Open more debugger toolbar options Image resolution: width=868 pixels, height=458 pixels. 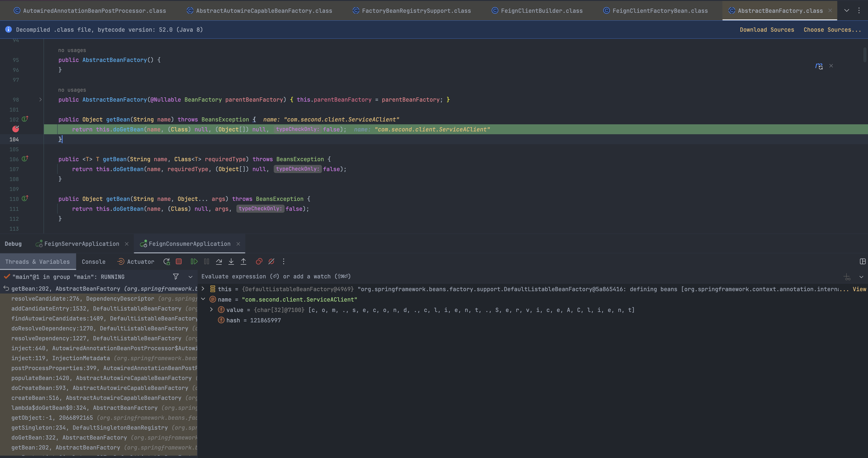point(284,262)
